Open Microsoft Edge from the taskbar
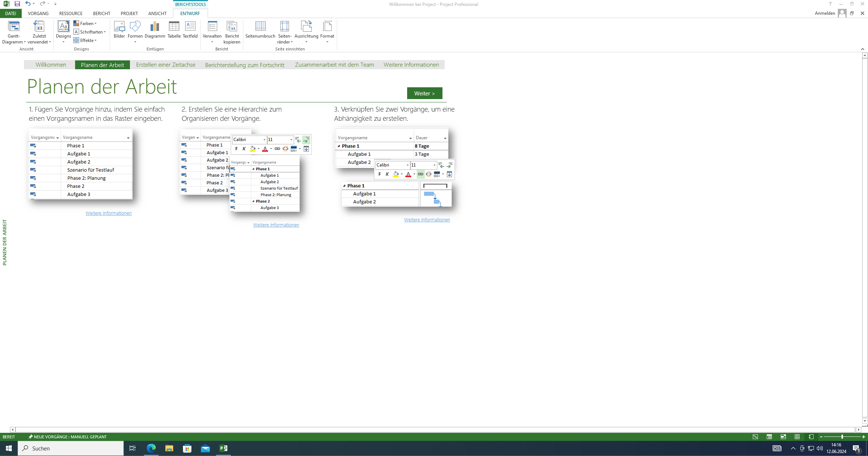 coord(151,448)
